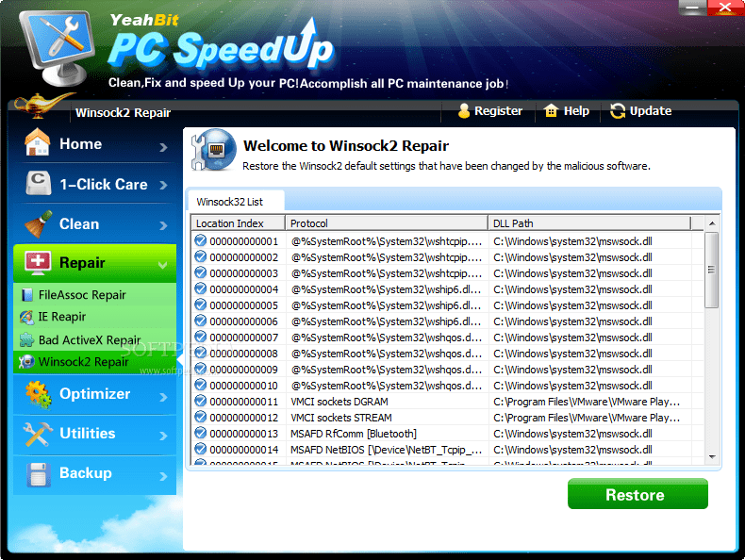Expand the 1-Click Care arrow
Image resolution: width=745 pixels, height=560 pixels.
click(163, 185)
